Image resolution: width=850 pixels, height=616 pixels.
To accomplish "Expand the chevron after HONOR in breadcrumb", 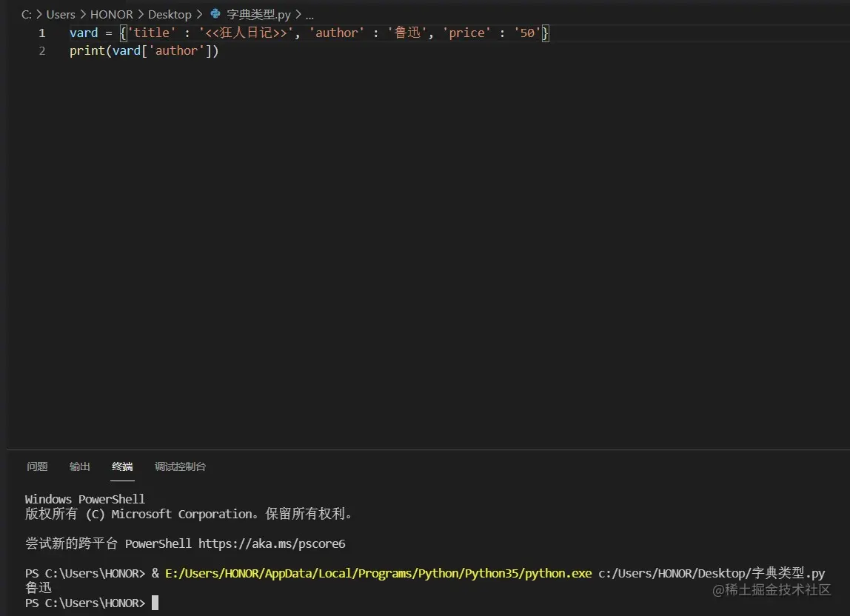I will click(x=141, y=15).
